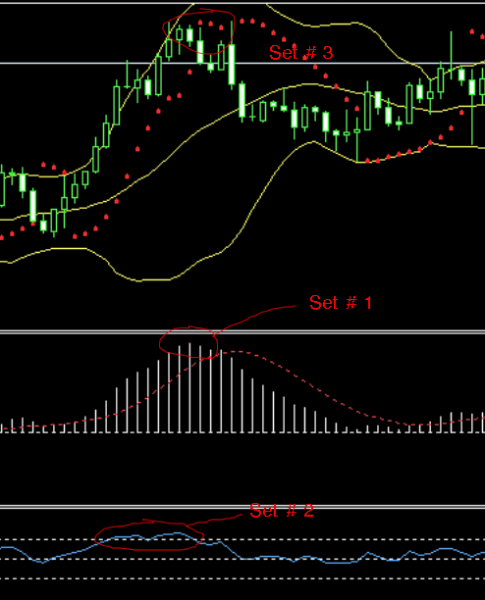Viewport: 485px width, 600px height.
Task: Click the hand-drawn red ellipse around the top candles
Action: coord(199,32)
